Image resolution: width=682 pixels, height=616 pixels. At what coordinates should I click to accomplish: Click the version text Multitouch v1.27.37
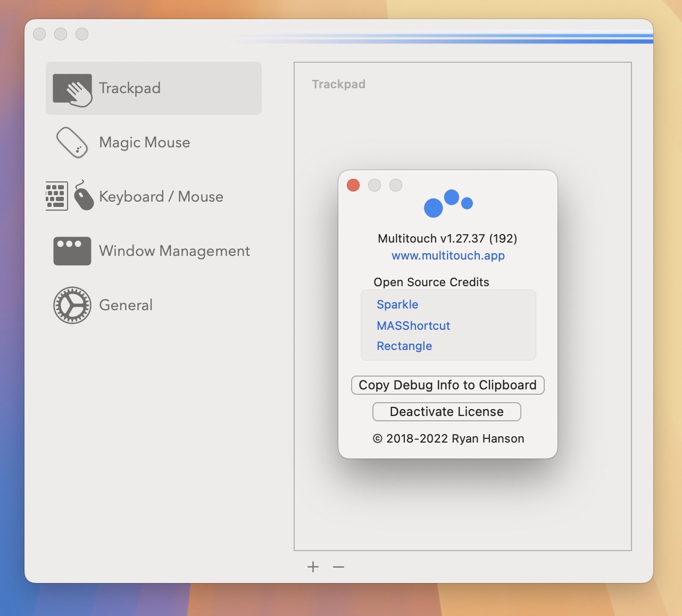pos(447,238)
